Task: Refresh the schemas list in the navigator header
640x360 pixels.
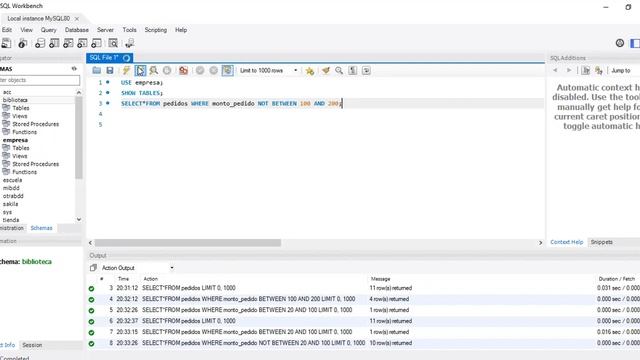Action: tap(74, 69)
